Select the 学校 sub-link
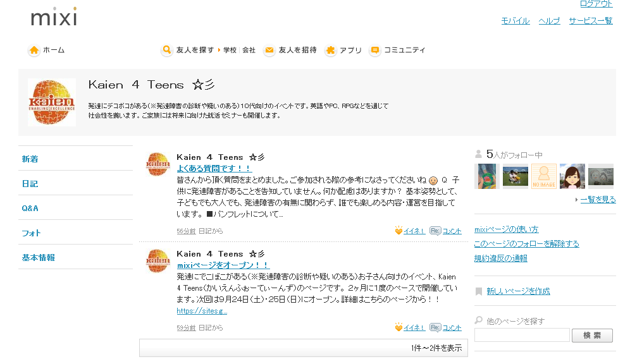 tap(230, 50)
